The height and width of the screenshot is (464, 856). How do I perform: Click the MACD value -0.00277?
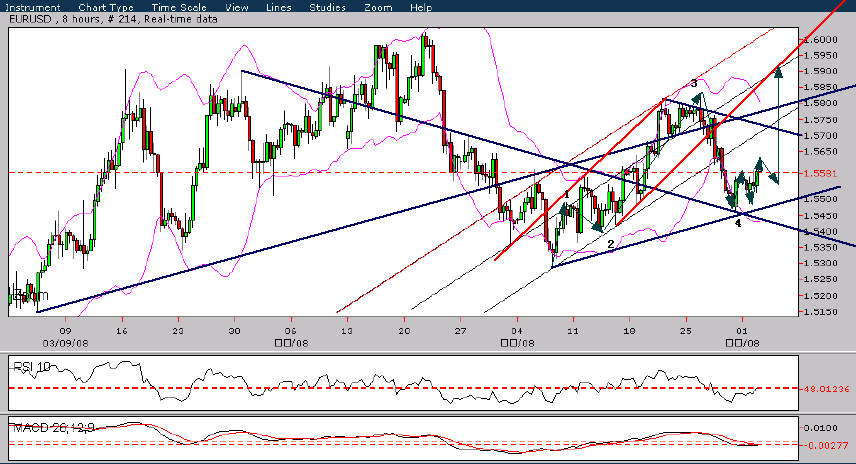click(824, 445)
